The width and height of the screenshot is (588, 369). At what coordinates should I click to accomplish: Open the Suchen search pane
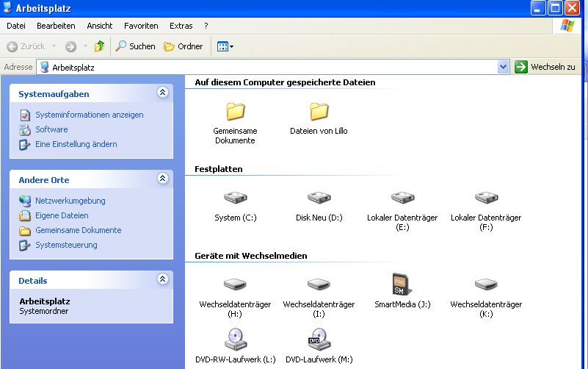pos(135,46)
